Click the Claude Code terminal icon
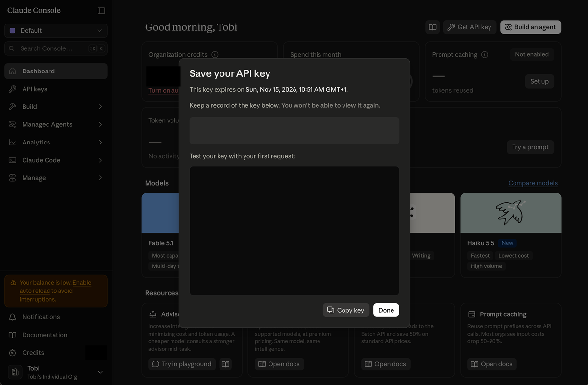Screen dimensions: 588x385 pyautogui.click(x=13, y=160)
